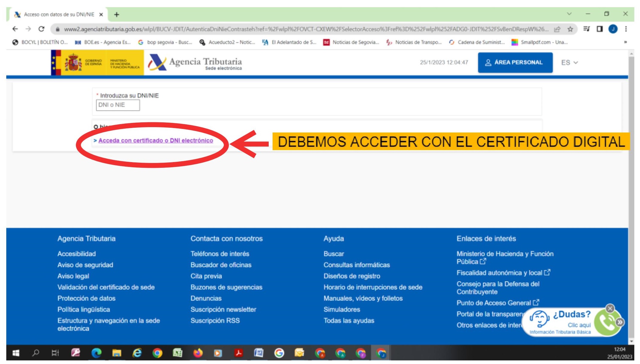
Task: Click the share page icon in the address bar
Action: point(557,29)
